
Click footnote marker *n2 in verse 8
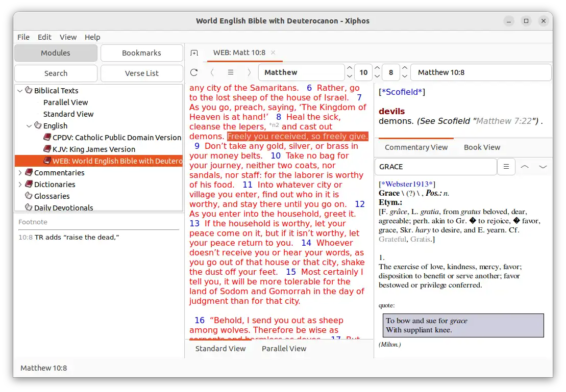tap(274, 125)
